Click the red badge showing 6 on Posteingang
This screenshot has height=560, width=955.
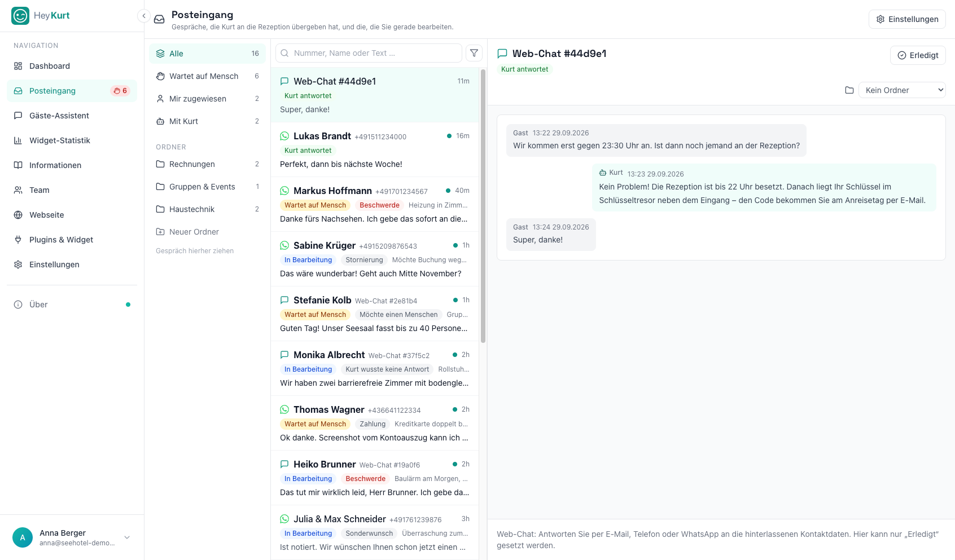click(120, 91)
